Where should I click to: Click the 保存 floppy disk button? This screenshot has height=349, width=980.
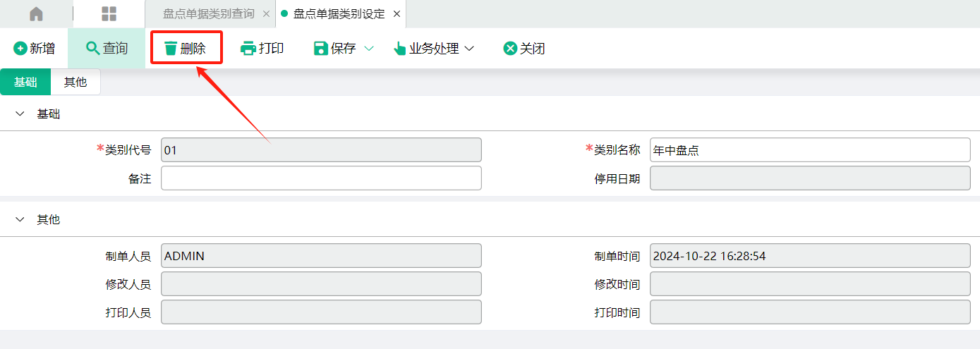[x=335, y=49]
